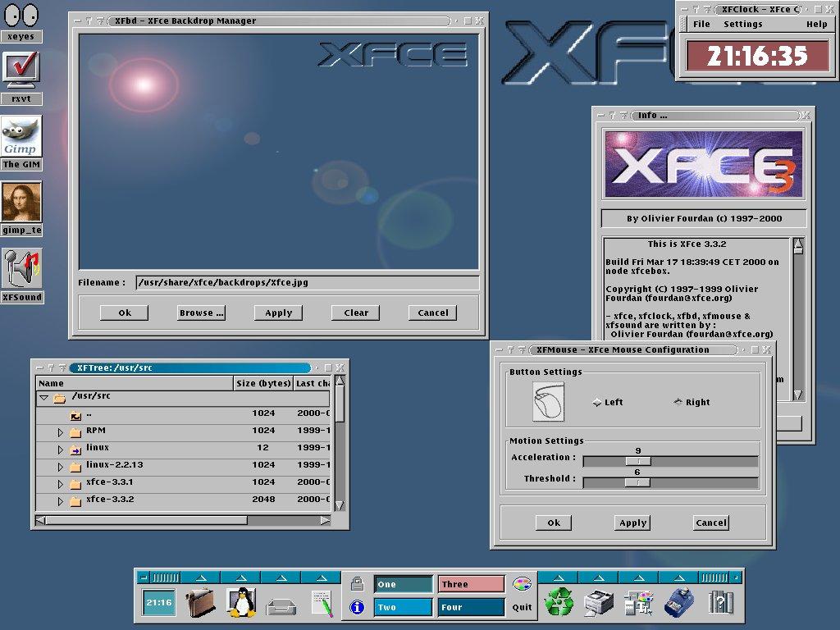Click the Acceleration slider handle
This screenshot has height=630, width=840.
click(x=638, y=461)
